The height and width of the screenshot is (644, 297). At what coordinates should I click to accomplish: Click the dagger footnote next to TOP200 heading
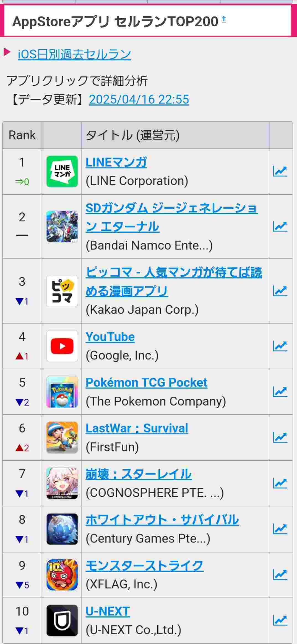click(x=224, y=19)
